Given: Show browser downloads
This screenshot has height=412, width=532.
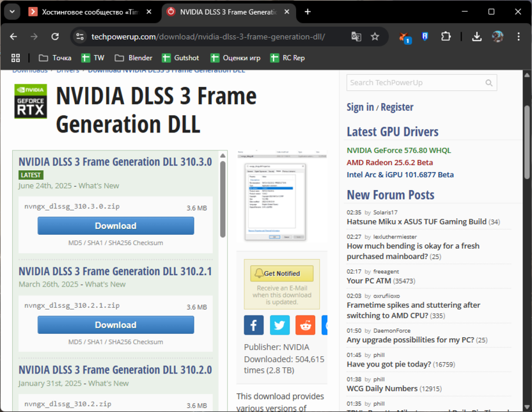Looking at the screenshot, I should [x=477, y=36].
